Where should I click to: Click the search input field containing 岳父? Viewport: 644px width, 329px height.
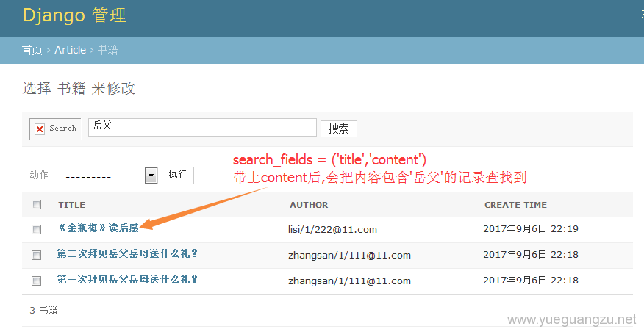(x=202, y=128)
